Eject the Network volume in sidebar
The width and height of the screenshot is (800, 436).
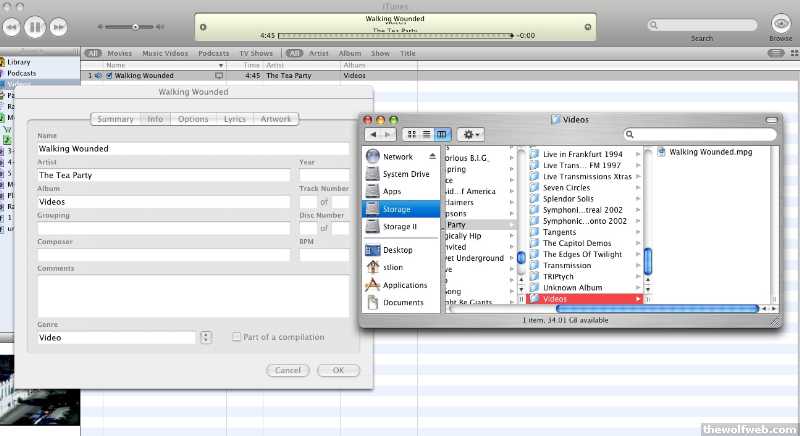point(433,157)
